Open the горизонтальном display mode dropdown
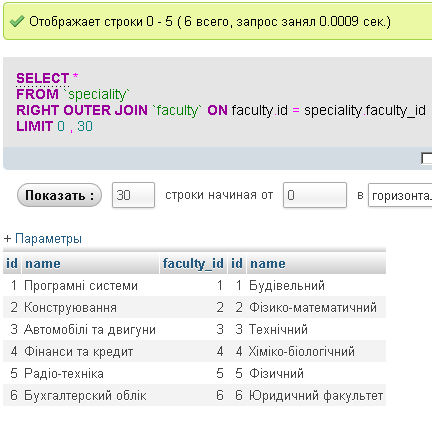The image size is (432, 421). tap(400, 195)
